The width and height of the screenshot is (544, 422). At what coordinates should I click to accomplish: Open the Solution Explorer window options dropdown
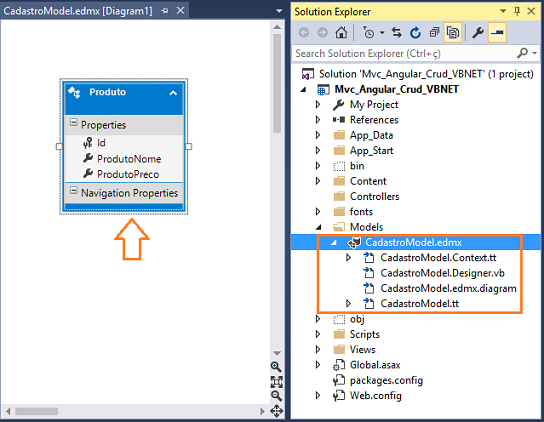pyautogui.click(x=503, y=11)
